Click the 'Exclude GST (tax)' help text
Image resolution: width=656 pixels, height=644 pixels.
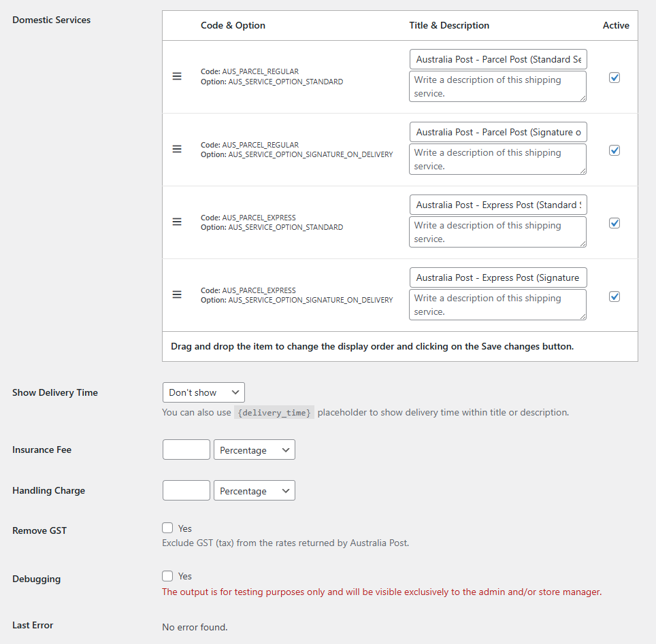click(286, 543)
